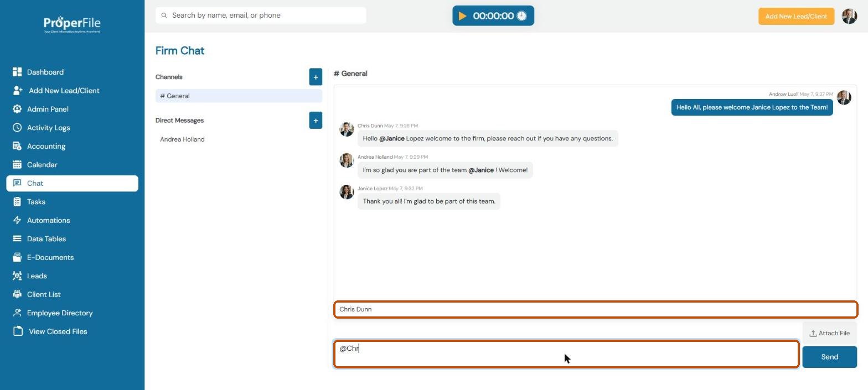
Task: Click the Leads icon in sidebar
Action: pyautogui.click(x=17, y=275)
